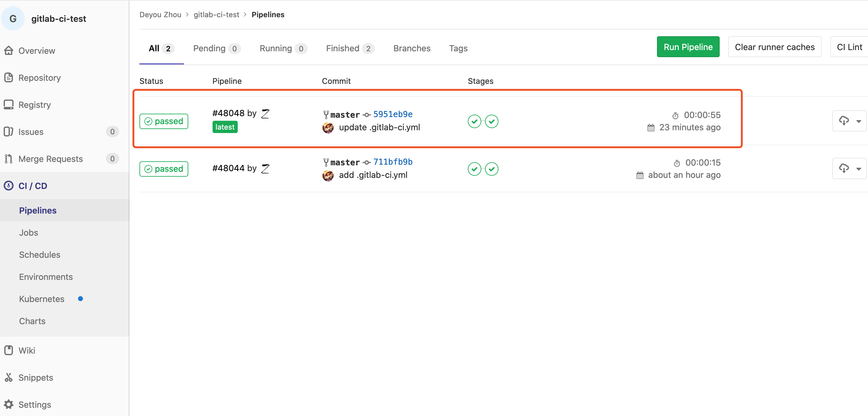Click Clear runner caches button

(x=774, y=47)
